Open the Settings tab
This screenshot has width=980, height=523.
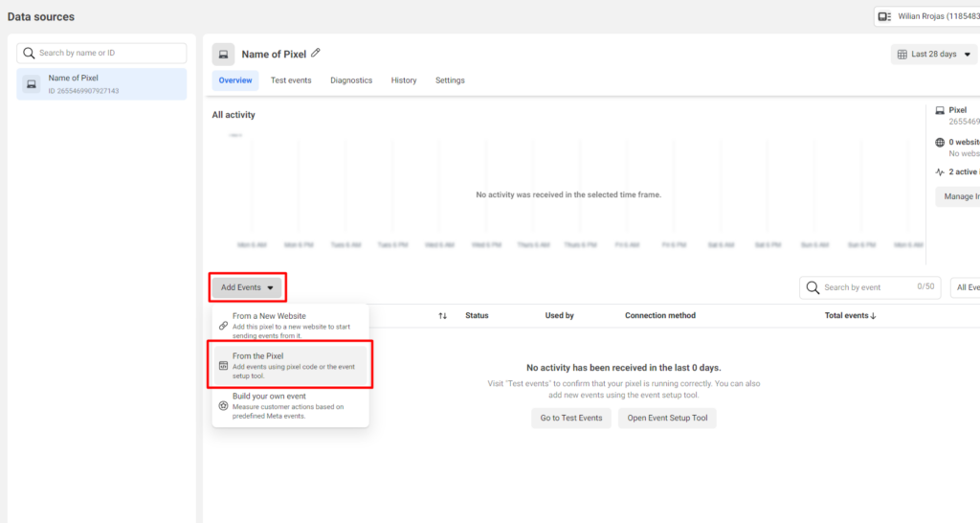(450, 80)
